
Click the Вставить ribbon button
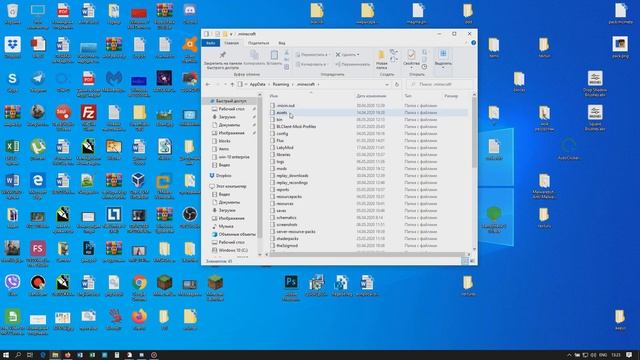tap(274, 58)
